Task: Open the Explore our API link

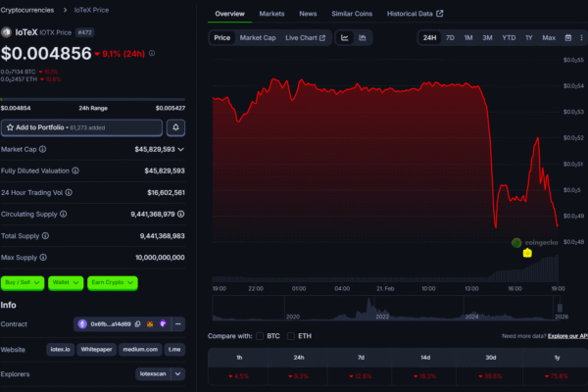Action: [x=566, y=336]
